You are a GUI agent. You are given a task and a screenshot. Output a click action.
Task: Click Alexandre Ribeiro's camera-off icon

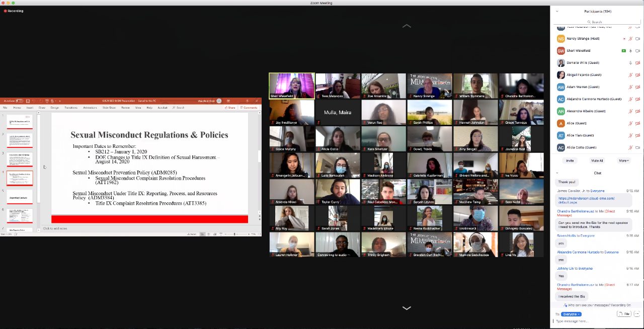(637, 111)
